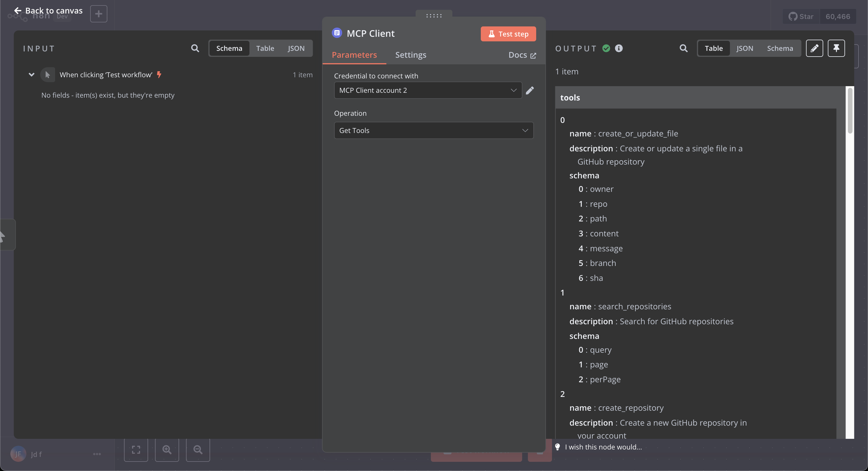868x471 pixels.
Task: Switch input view to Table
Action: point(265,48)
